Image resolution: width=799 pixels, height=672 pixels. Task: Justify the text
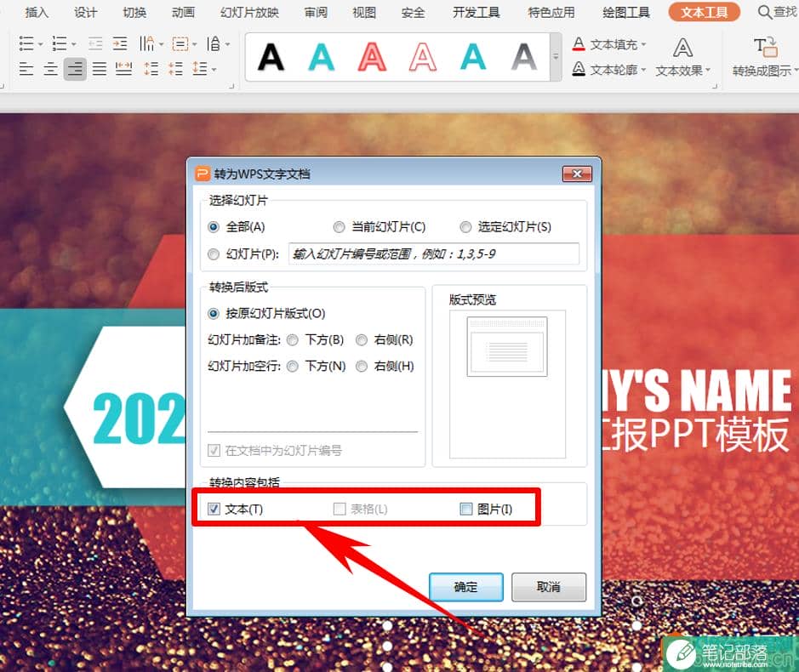pos(100,69)
